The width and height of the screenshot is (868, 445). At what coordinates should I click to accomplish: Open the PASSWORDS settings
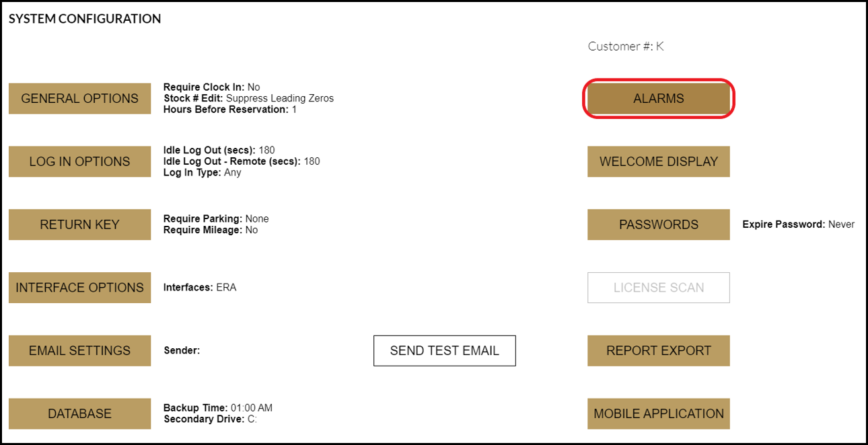[x=658, y=225]
